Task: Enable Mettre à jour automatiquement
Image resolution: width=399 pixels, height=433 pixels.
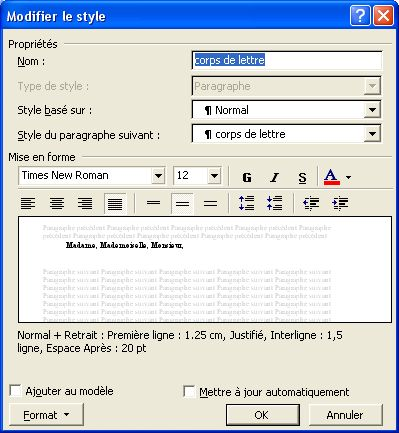Action: click(189, 392)
